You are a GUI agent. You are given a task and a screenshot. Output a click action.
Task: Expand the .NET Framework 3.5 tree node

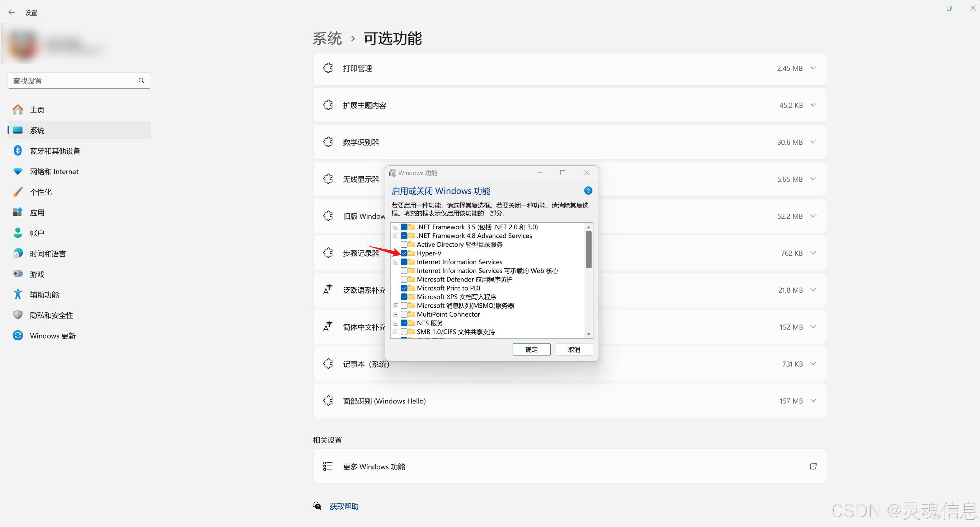point(396,227)
